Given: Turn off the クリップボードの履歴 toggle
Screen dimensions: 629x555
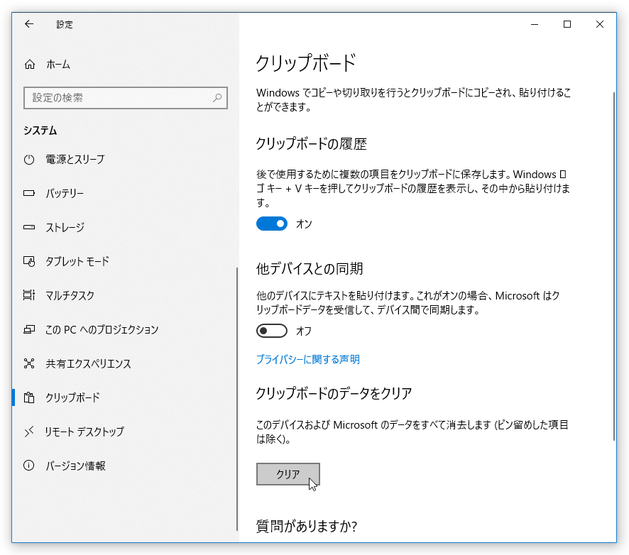Looking at the screenshot, I should [x=272, y=224].
